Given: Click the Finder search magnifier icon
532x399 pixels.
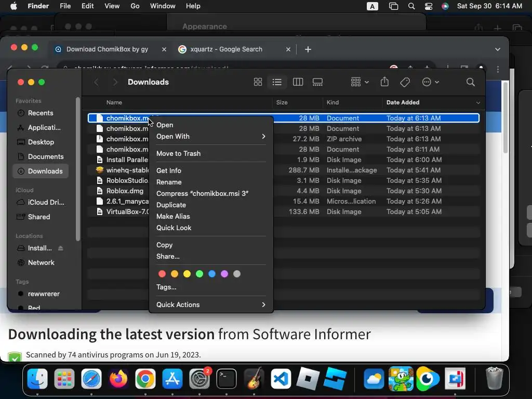Looking at the screenshot, I should [x=470, y=82].
